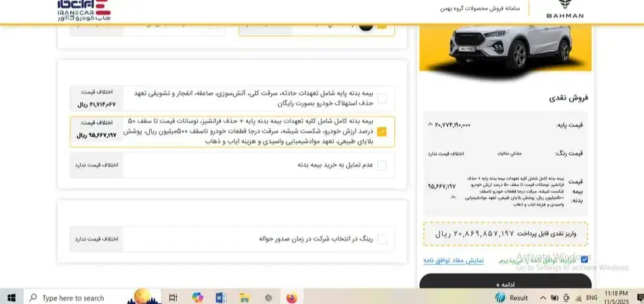Check 'عدم تمایل به خرید بیمه بدنه' option
The width and height of the screenshot is (644, 304).
tap(382, 165)
